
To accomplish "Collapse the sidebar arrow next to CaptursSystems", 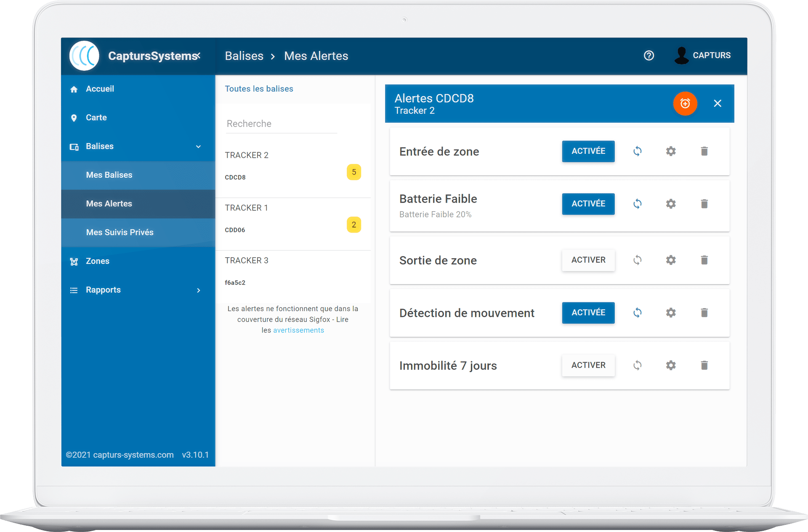I will pyautogui.click(x=199, y=55).
